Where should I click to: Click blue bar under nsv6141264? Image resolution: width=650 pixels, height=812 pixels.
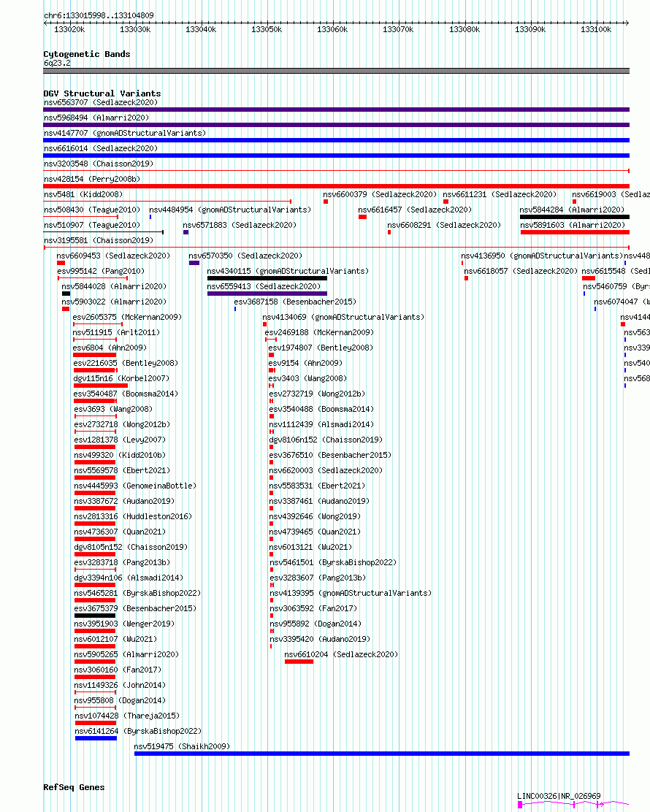click(96, 738)
